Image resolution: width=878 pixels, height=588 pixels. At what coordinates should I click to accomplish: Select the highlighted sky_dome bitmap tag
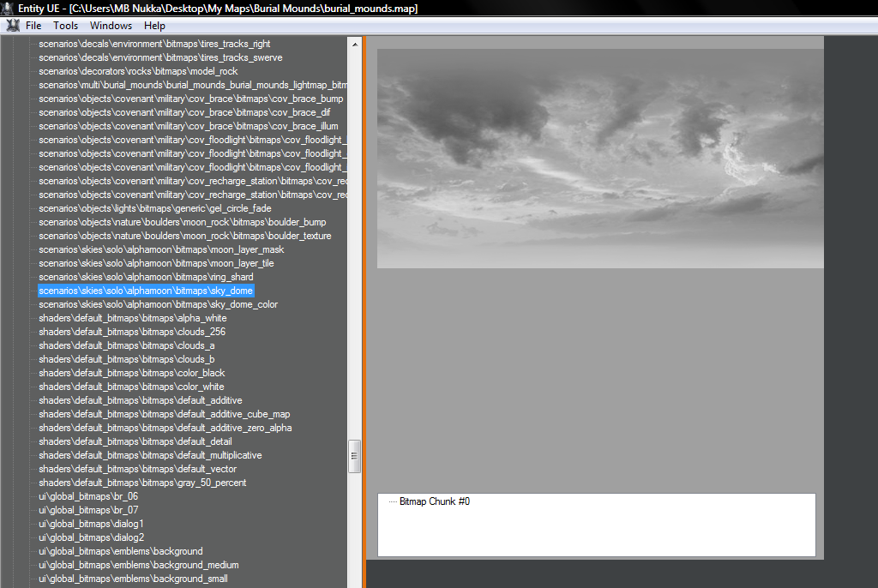(x=146, y=291)
